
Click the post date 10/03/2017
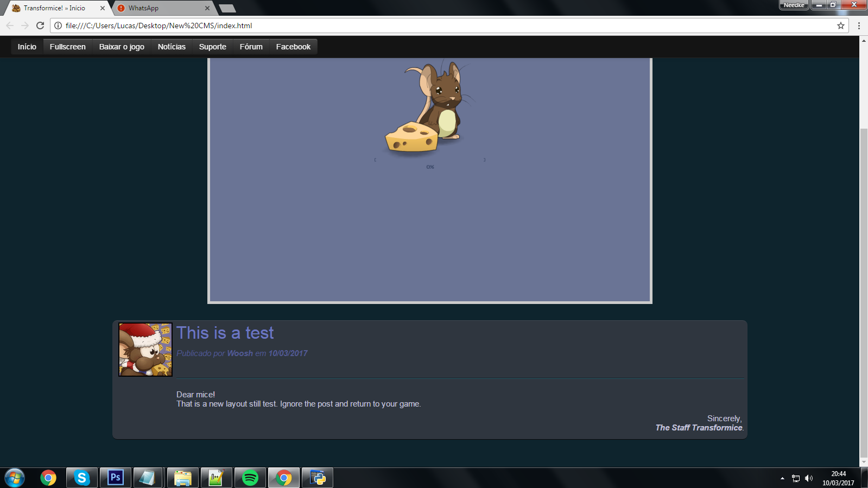click(x=288, y=353)
